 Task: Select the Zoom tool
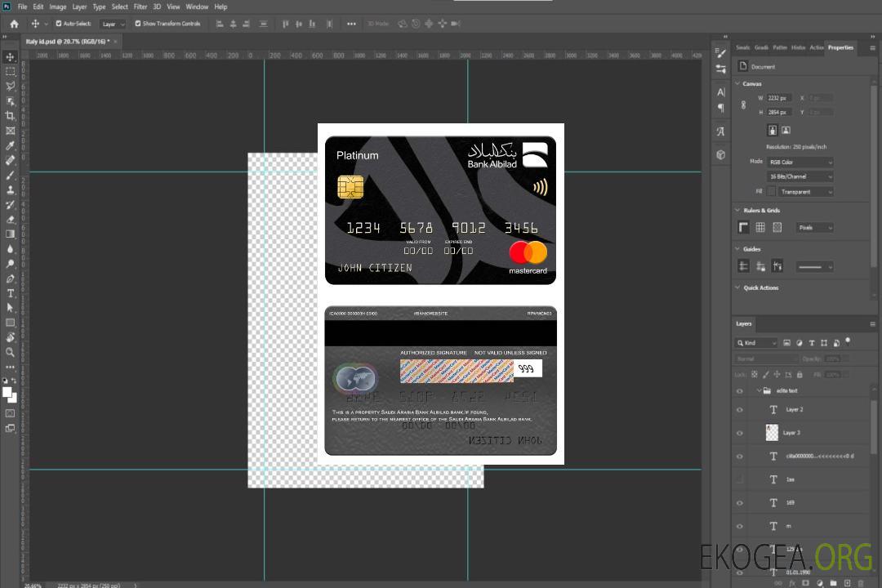pos(10,352)
